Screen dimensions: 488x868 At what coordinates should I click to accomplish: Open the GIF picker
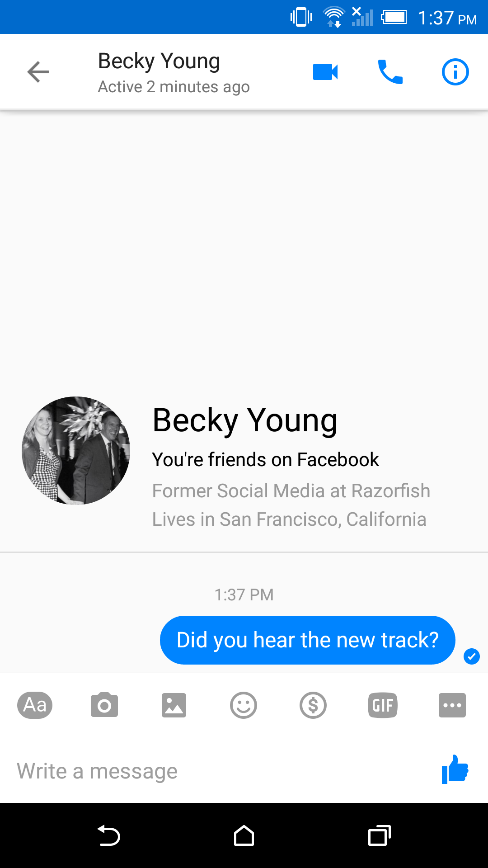tap(383, 705)
